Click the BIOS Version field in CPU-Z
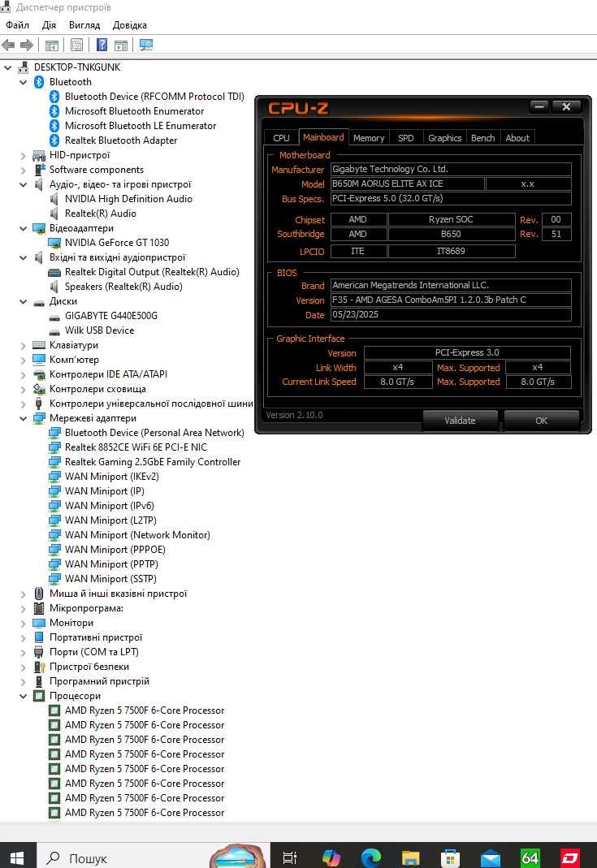Screen dimensions: 597x868 point(451,300)
